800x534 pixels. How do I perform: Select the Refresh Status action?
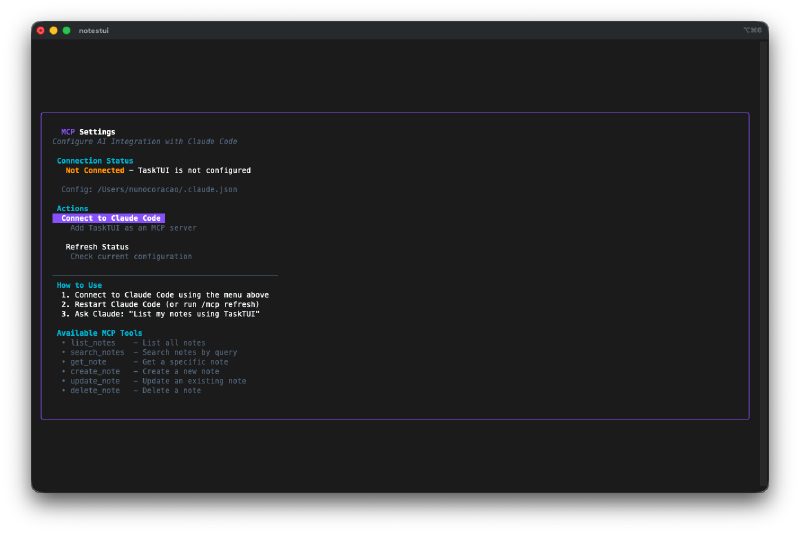[x=97, y=247]
